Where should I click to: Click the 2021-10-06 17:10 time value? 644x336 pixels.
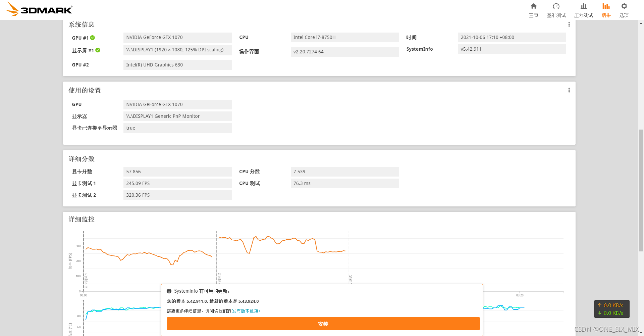[x=512, y=37]
